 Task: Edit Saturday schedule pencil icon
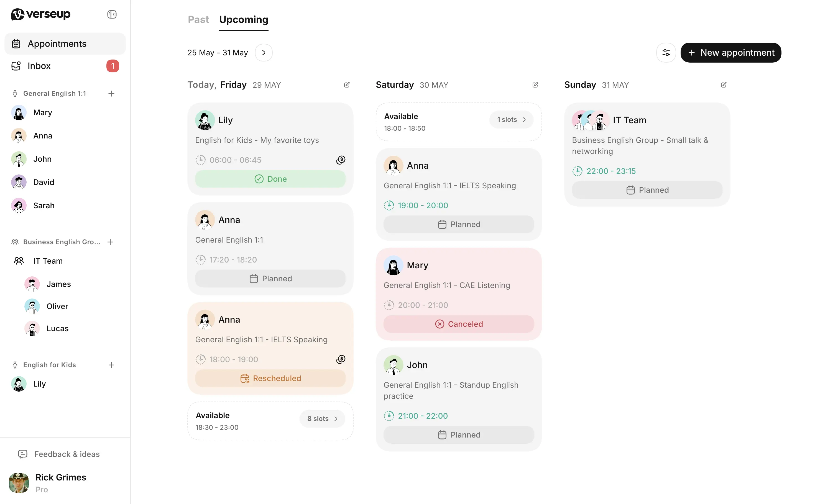coord(535,85)
